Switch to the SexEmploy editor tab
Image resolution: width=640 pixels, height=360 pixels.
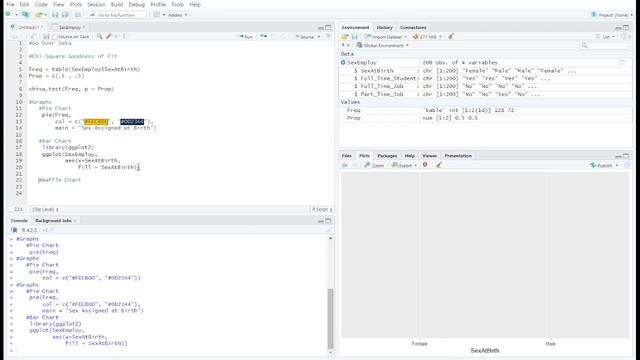pos(69,27)
